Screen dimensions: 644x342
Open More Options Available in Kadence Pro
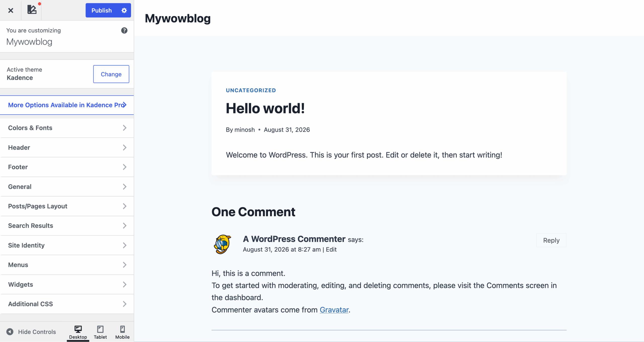(67, 105)
